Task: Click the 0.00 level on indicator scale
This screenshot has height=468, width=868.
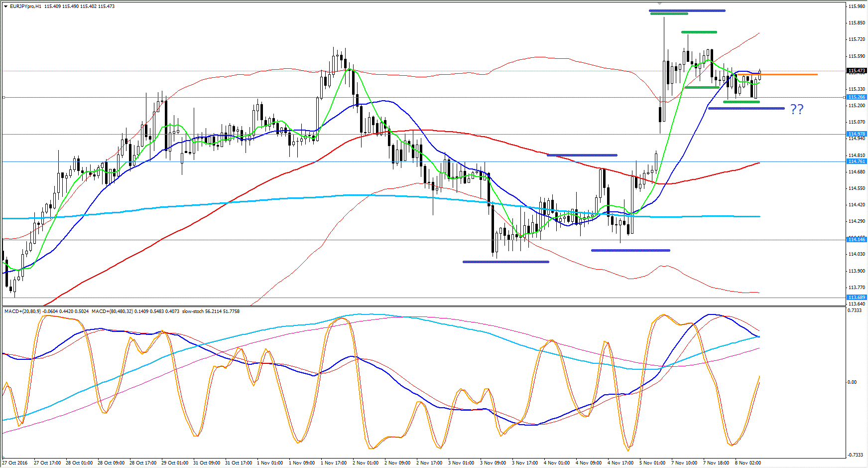Action: tap(852, 382)
